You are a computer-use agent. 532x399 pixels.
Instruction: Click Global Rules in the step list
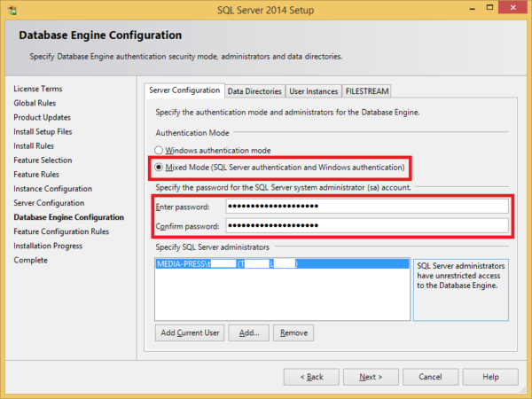point(35,103)
